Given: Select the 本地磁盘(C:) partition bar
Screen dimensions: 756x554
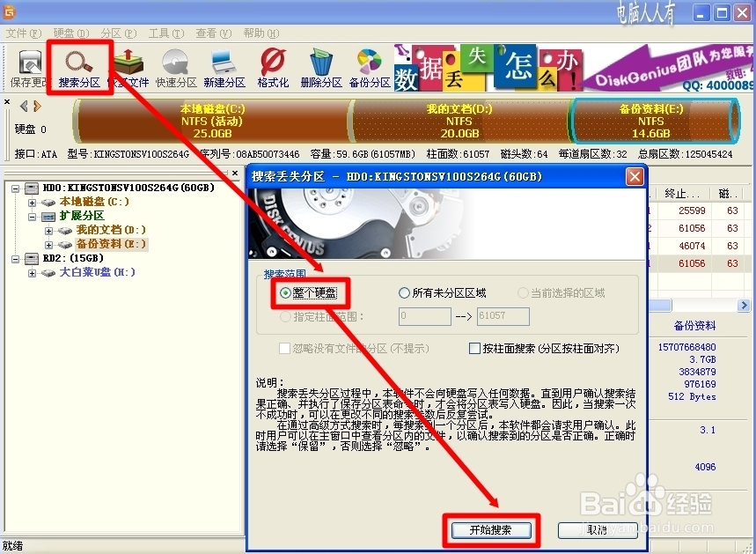Looking at the screenshot, I should [213, 122].
